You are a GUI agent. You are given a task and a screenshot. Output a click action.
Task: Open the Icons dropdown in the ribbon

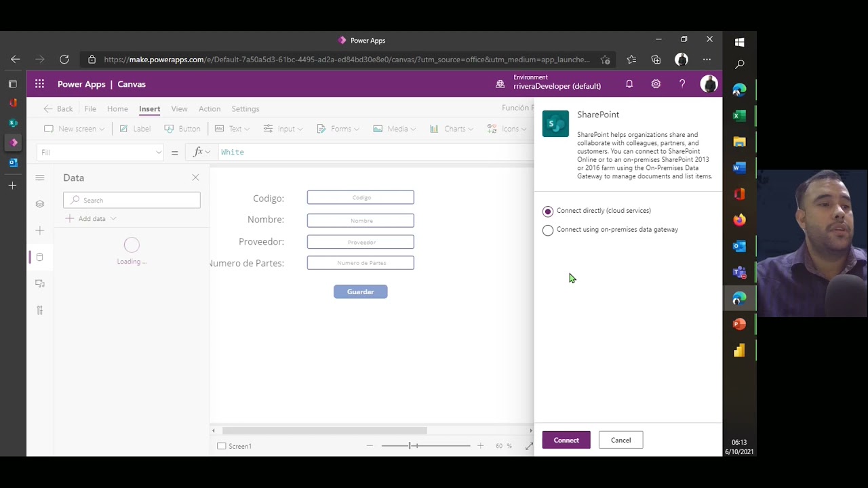(507, 129)
